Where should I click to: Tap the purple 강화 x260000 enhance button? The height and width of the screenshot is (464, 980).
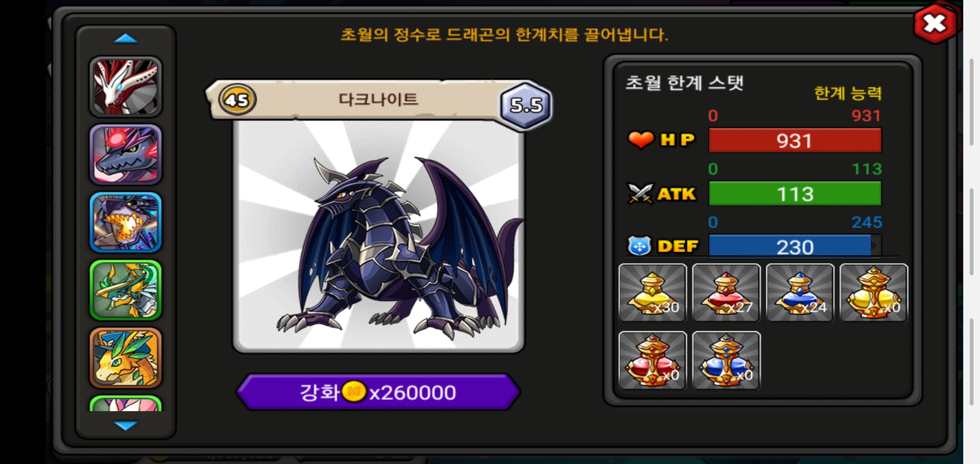coord(378,392)
